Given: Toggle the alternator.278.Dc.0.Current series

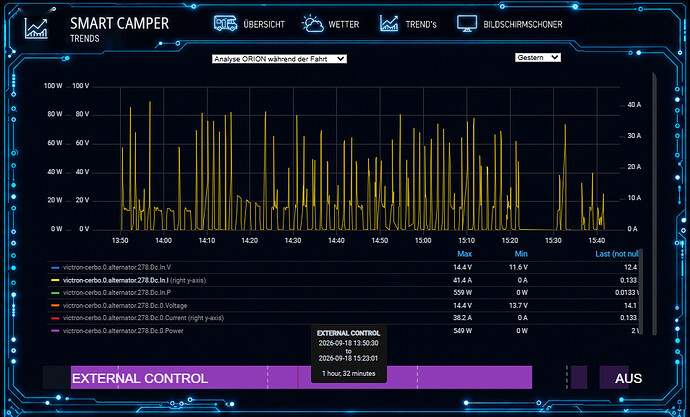Looking at the screenshot, I should point(143,318).
